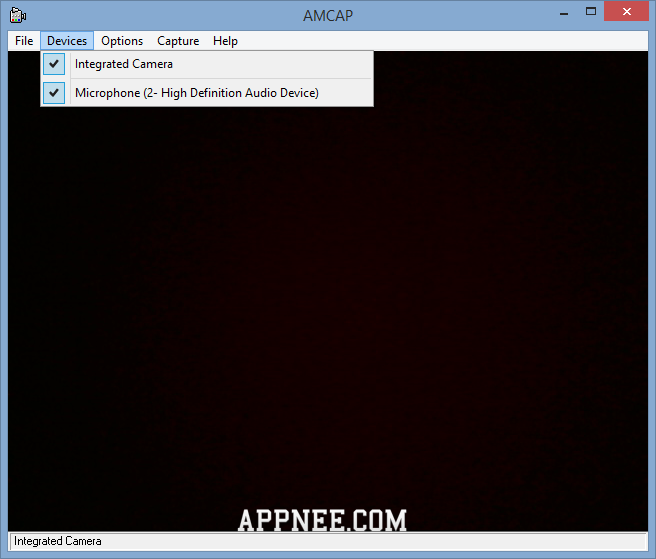Viewport: 656px width, 559px height.
Task: Open the File menu
Action: pyautogui.click(x=24, y=41)
